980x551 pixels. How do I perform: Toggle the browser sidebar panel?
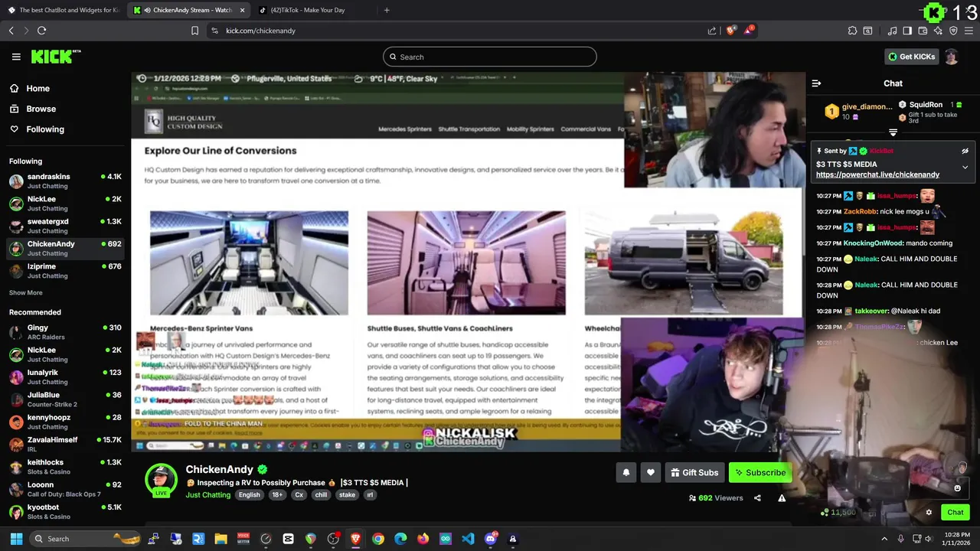click(907, 31)
